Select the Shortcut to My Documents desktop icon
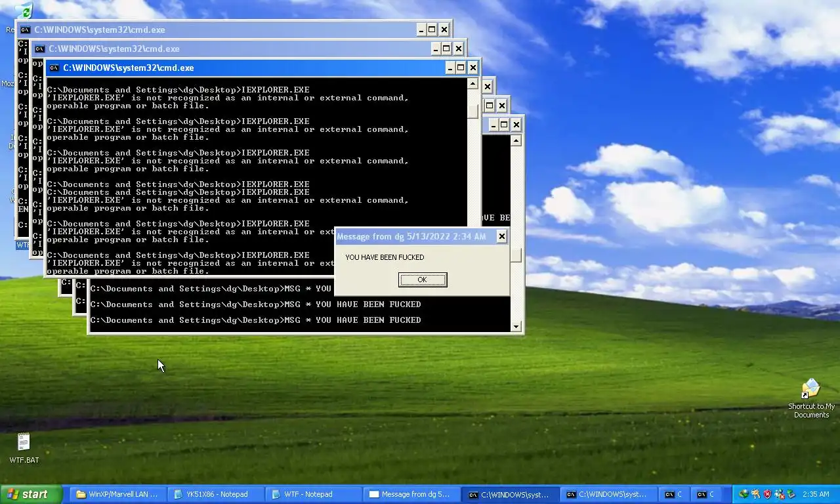Image resolution: width=840 pixels, height=504 pixels. [811, 398]
